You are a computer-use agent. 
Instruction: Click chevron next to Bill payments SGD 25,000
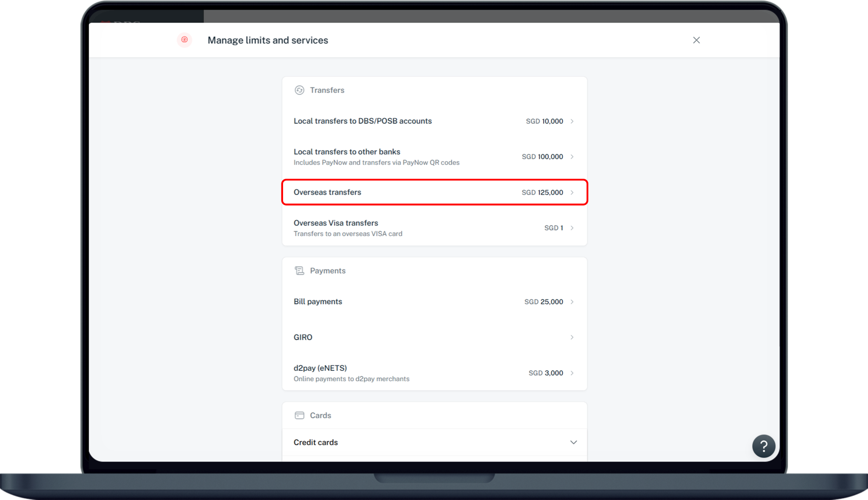572,302
